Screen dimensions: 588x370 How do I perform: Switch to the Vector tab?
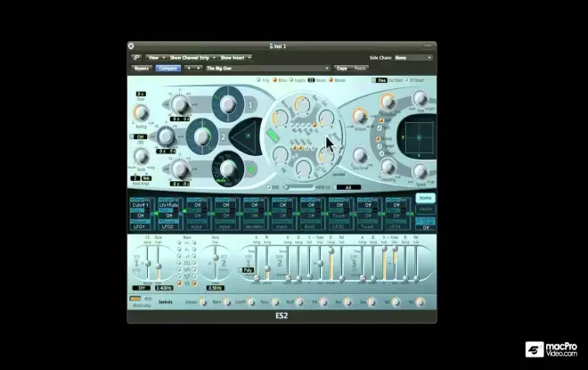[425, 209]
